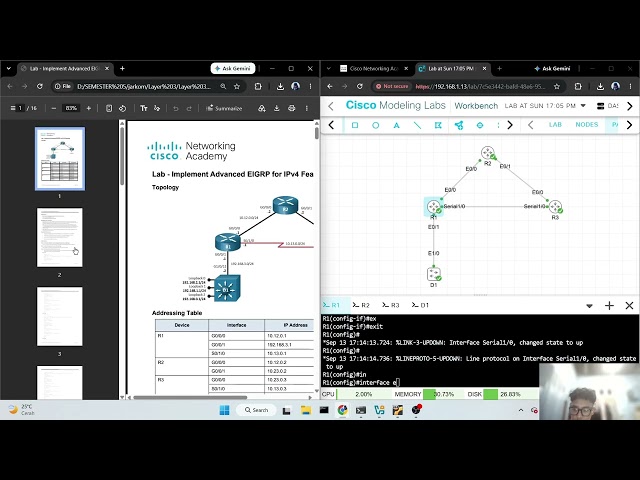Open tab search dropdown in CML browser
Image resolution: width=640 pixels, height=480 pixels.
point(329,69)
